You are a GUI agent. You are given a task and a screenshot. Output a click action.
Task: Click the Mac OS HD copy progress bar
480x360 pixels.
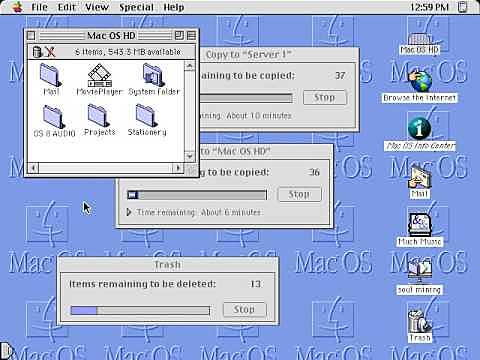(x=197, y=195)
